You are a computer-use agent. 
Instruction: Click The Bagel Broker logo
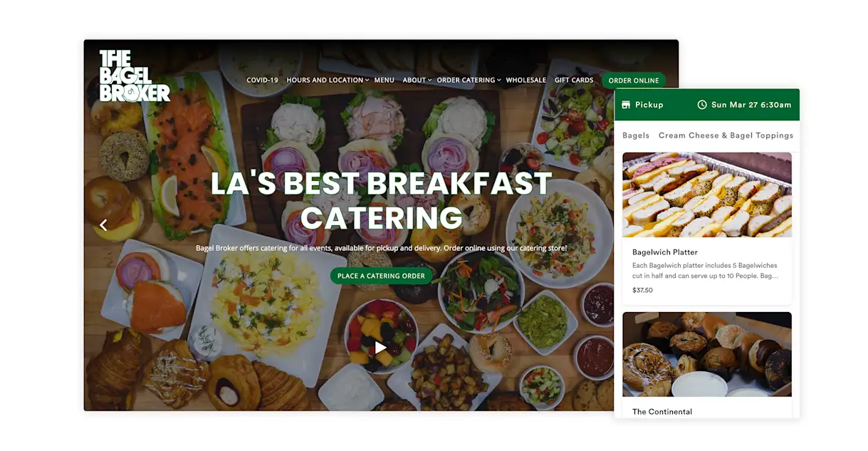click(x=135, y=76)
